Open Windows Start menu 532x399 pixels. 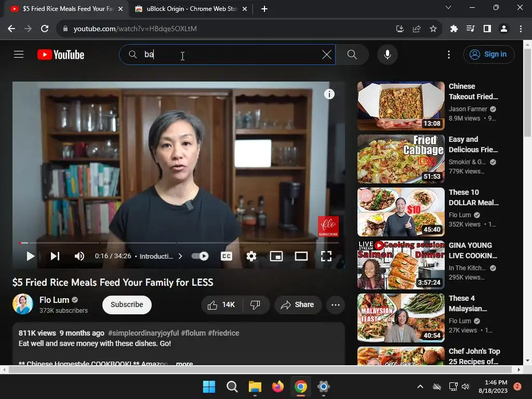[x=209, y=387]
